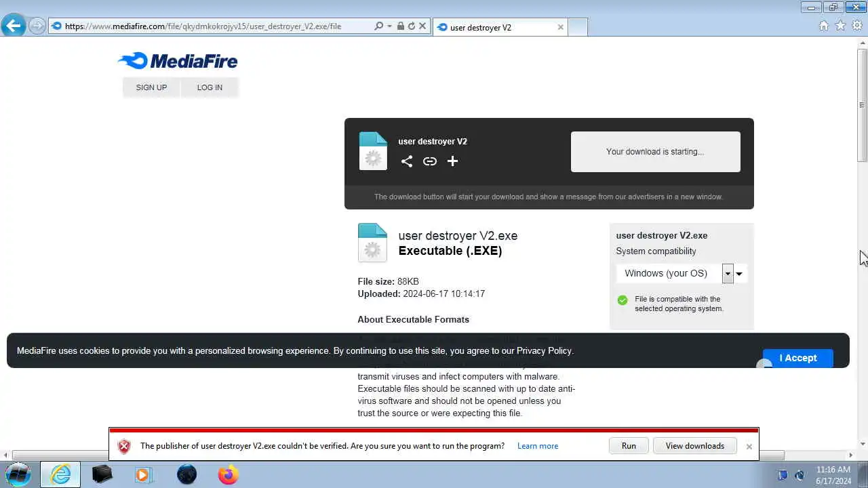Open the address bar dropdown arrow
The image size is (868, 488).
389,26
